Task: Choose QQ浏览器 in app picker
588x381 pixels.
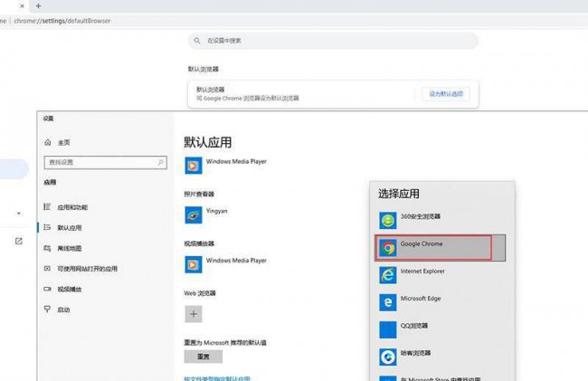Action: click(441, 329)
